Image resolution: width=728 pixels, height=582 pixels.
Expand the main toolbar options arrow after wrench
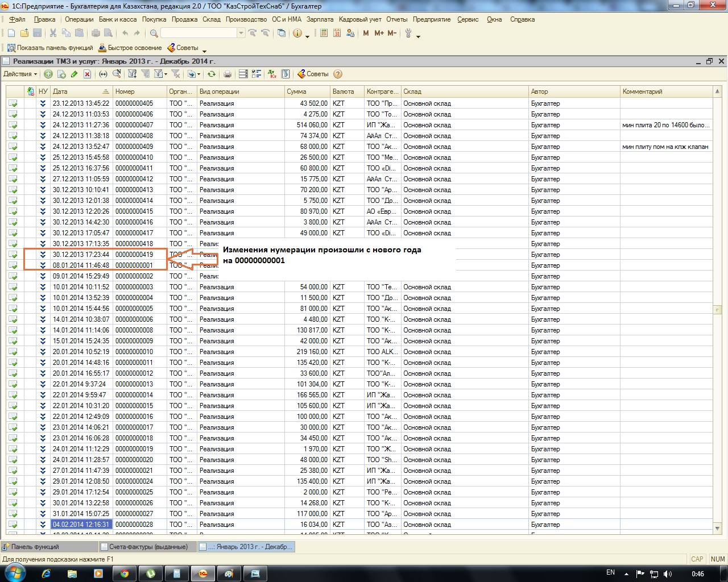[x=419, y=36]
